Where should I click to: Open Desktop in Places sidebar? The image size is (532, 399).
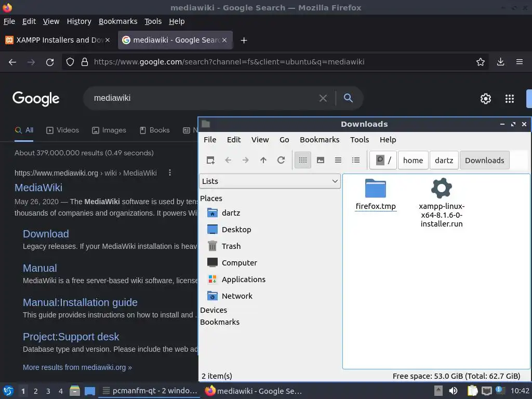coord(229,230)
